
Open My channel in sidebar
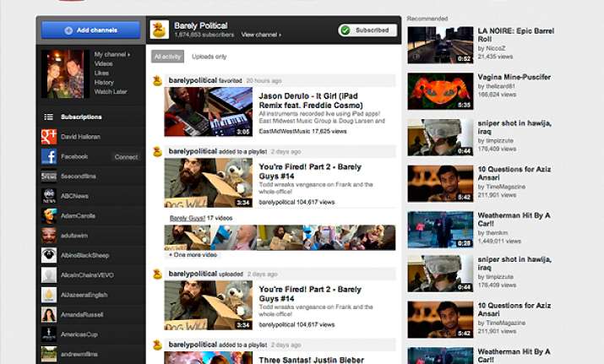click(x=112, y=54)
